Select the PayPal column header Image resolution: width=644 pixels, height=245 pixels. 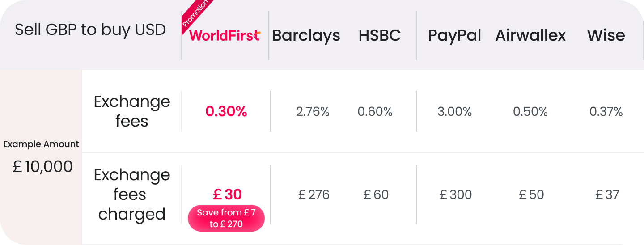[x=454, y=36]
